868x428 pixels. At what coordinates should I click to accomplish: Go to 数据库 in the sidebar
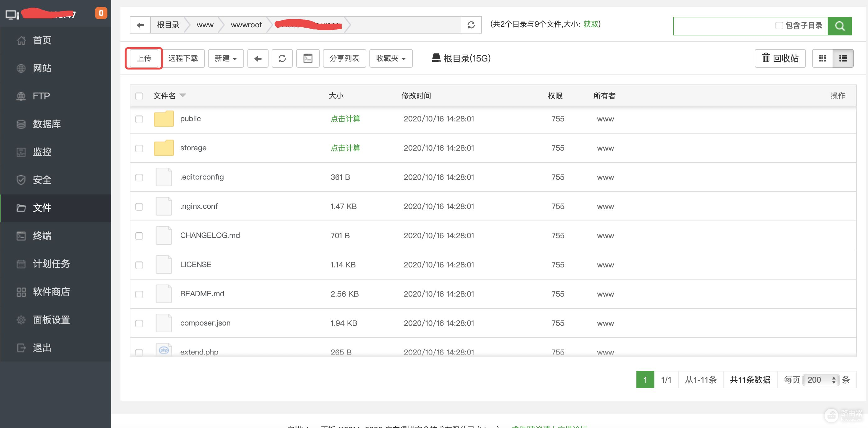(x=47, y=124)
